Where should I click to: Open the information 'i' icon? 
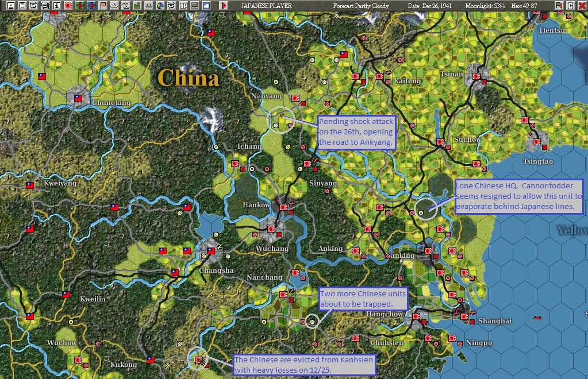[57, 6]
